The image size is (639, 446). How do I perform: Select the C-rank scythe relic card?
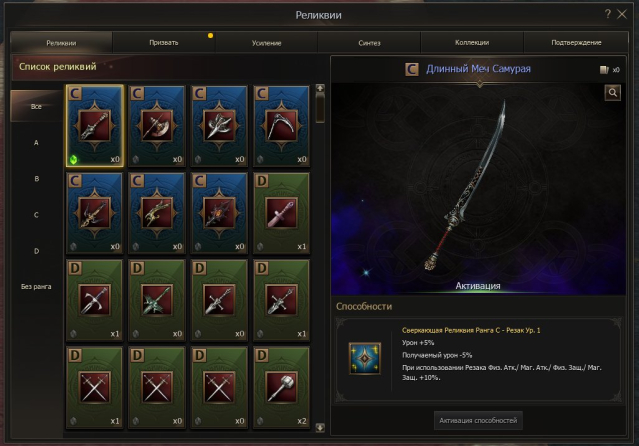tap(281, 126)
